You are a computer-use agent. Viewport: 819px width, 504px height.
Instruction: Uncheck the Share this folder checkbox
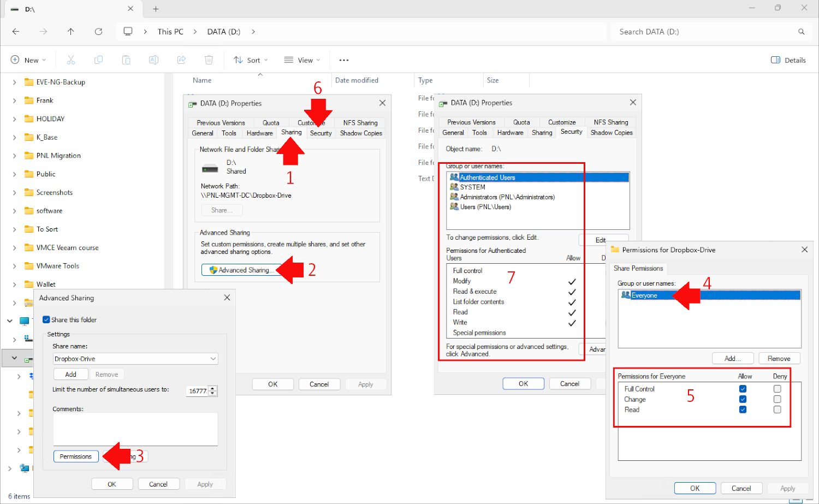click(x=46, y=320)
